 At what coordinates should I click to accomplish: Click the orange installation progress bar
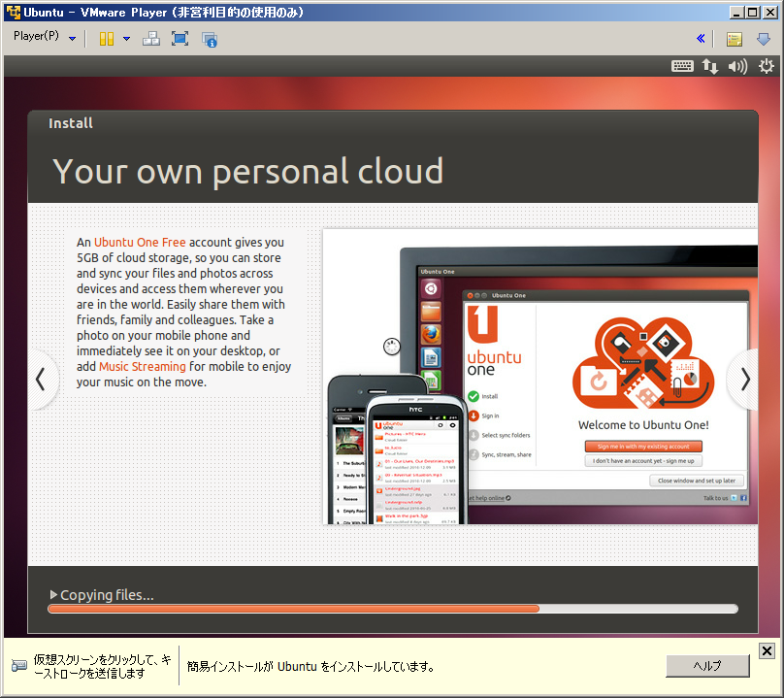coord(393,609)
